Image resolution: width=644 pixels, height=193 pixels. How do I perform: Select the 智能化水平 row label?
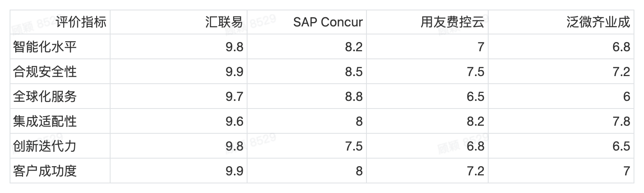point(45,47)
